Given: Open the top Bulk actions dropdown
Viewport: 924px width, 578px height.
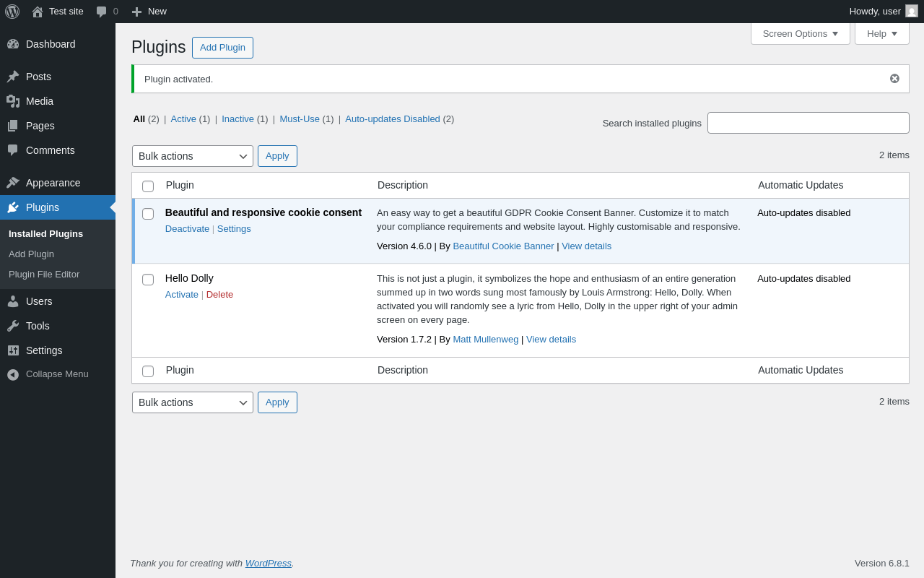Looking at the screenshot, I should pyautogui.click(x=193, y=156).
